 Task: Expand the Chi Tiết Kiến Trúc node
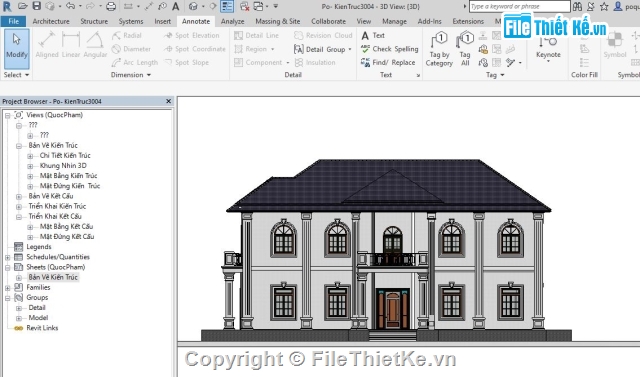[30, 156]
